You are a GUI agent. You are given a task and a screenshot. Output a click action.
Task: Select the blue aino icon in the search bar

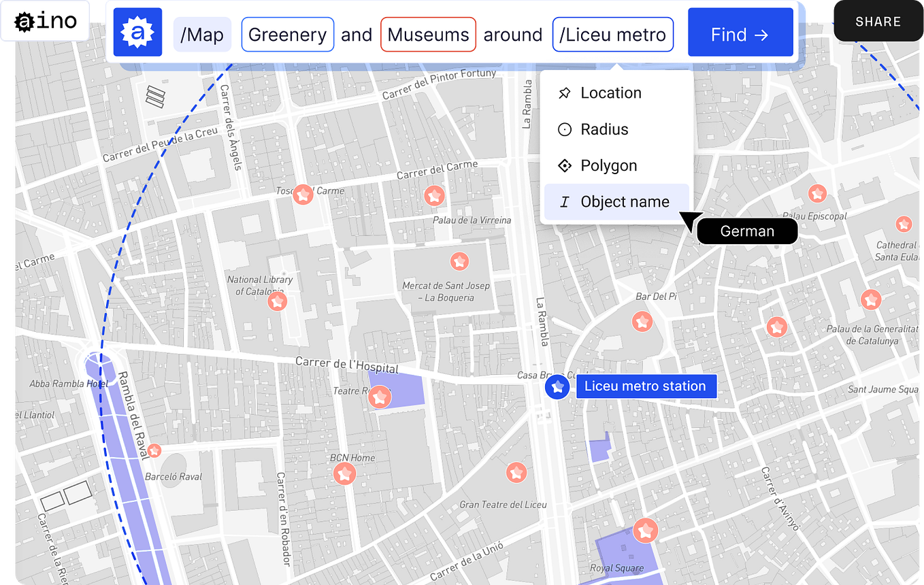pos(137,33)
